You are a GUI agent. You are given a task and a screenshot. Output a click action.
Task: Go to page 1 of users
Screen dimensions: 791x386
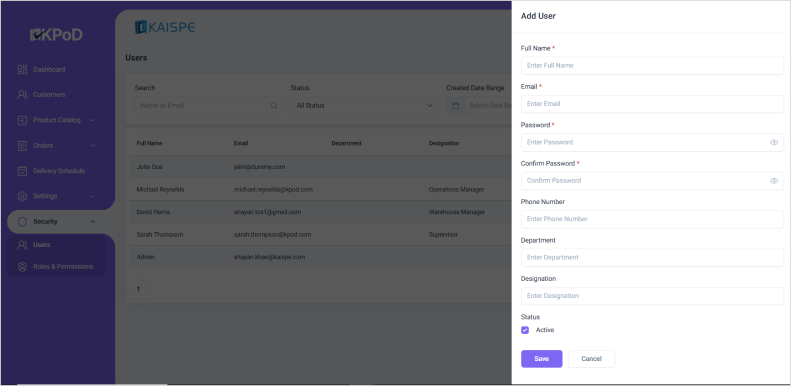point(138,289)
